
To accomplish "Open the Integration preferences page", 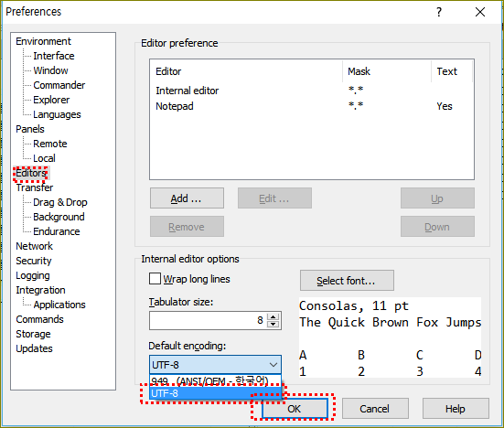I will pyautogui.click(x=40, y=290).
